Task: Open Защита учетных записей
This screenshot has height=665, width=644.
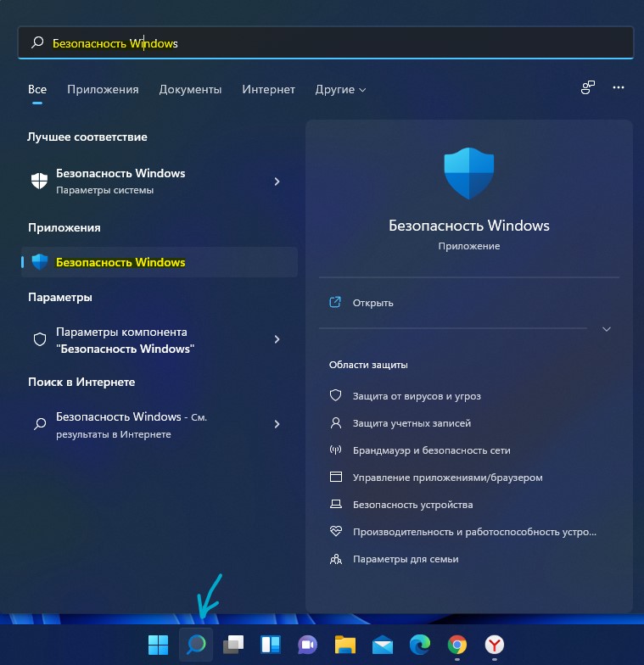Action: pos(412,423)
